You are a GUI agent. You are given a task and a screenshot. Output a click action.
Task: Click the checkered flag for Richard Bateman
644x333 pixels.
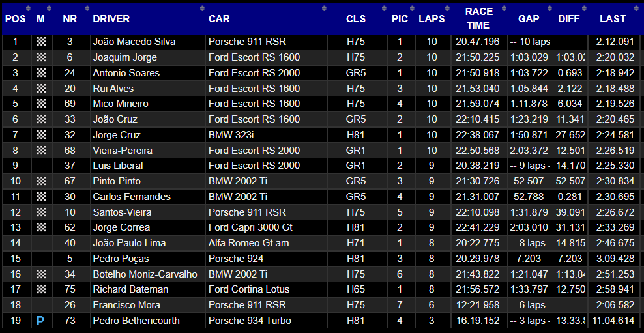tap(41, 289)
